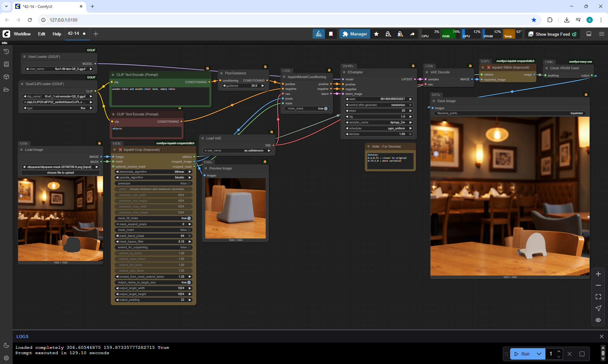Screen dimensions: 608x364
Task: Toggle link visibility eye icon
Action: (x=598, y=320)
